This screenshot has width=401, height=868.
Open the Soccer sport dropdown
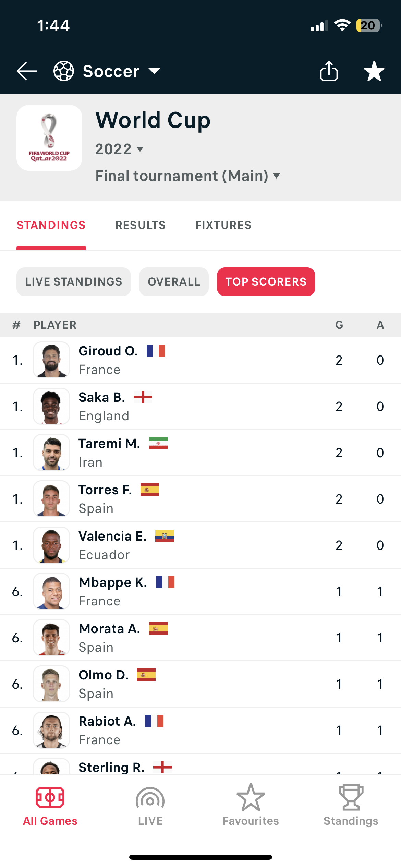(x=121, y=71)
